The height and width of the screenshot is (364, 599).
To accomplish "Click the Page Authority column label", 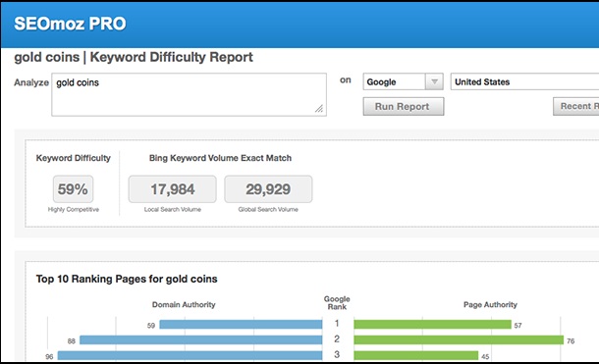I will click(490, 304).
